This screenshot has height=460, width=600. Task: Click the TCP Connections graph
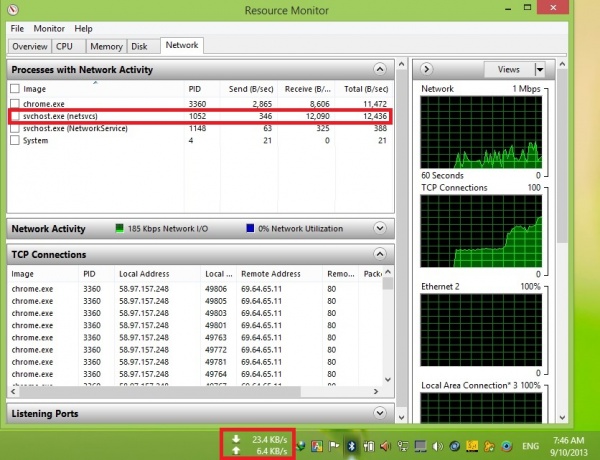(x=481, y=231)
